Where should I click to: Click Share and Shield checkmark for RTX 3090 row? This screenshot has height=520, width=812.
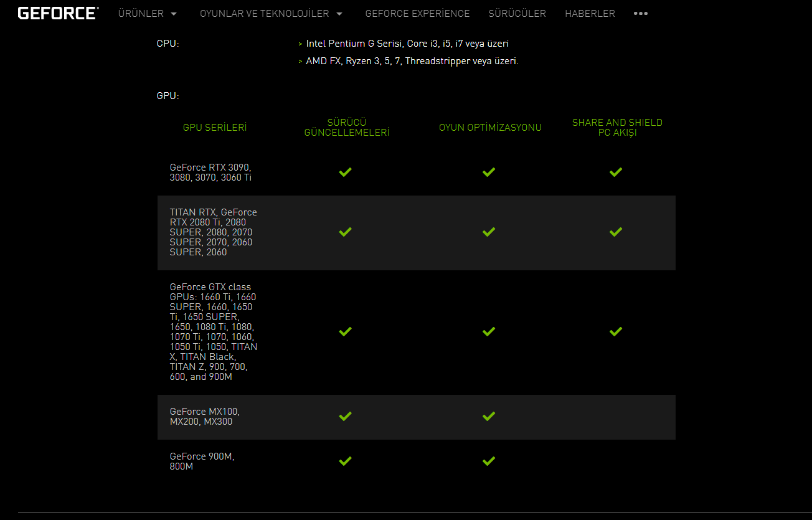(x=616, y=172)
